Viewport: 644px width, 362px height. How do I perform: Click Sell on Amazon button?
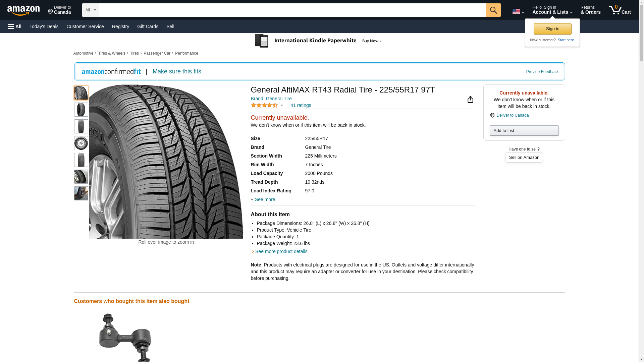pyautogui.click(x=524, y=157)
